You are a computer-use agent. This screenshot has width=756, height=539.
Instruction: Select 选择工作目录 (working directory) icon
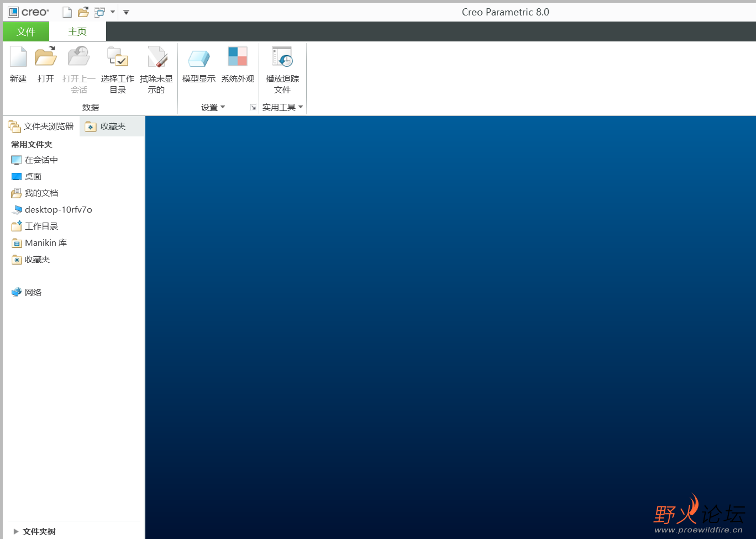tap(118, 57)
